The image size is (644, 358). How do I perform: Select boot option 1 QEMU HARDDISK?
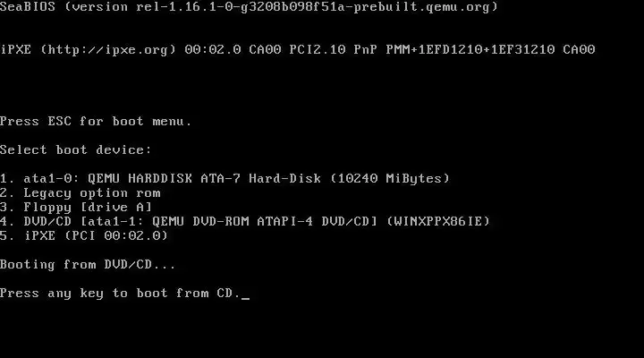click(x=225, y=178)
